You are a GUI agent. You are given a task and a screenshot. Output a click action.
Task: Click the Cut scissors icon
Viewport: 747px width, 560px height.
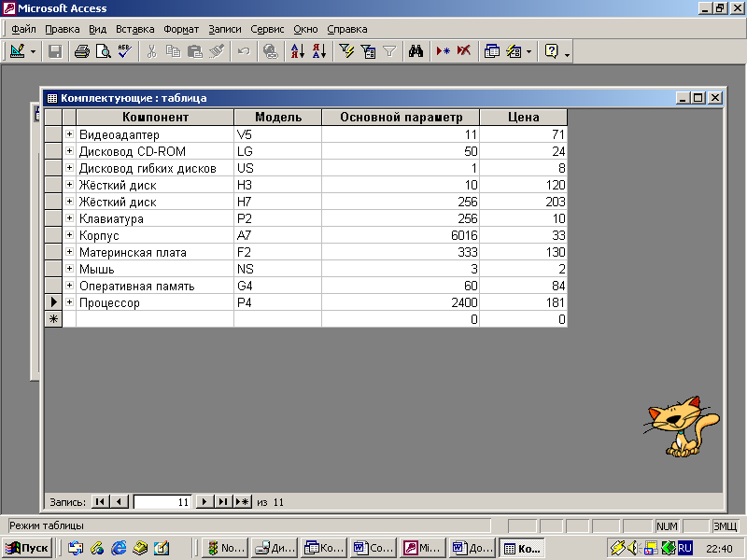coord(152,51)
